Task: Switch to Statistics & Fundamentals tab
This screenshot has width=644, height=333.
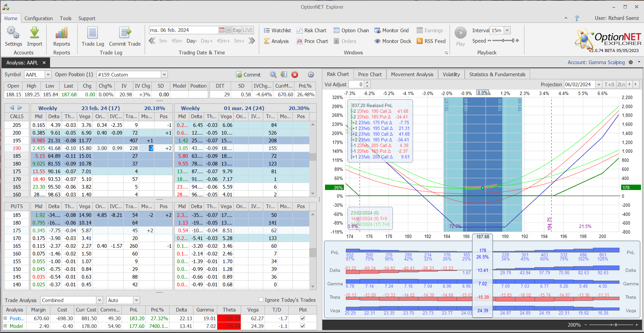Action: pyautogui.click(x=497, y=75)
